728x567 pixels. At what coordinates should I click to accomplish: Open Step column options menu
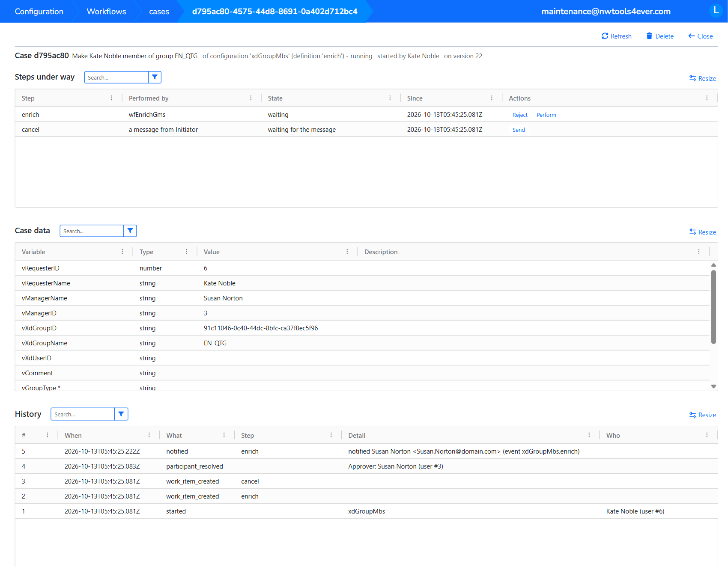coord(112,98)
